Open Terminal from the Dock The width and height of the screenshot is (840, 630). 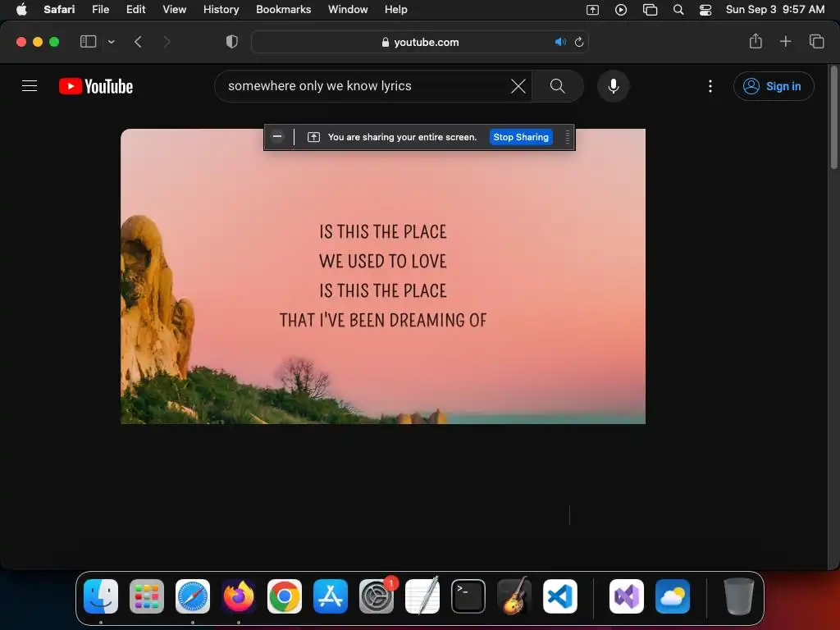[468, 596]
